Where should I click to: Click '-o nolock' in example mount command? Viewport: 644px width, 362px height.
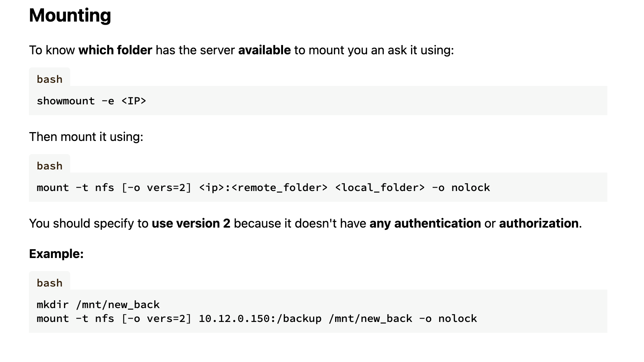(x=448, y=318)
